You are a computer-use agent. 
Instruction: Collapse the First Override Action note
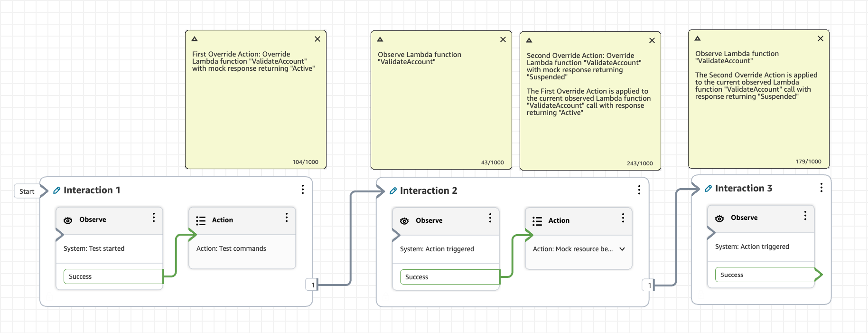tap(195, 39)
